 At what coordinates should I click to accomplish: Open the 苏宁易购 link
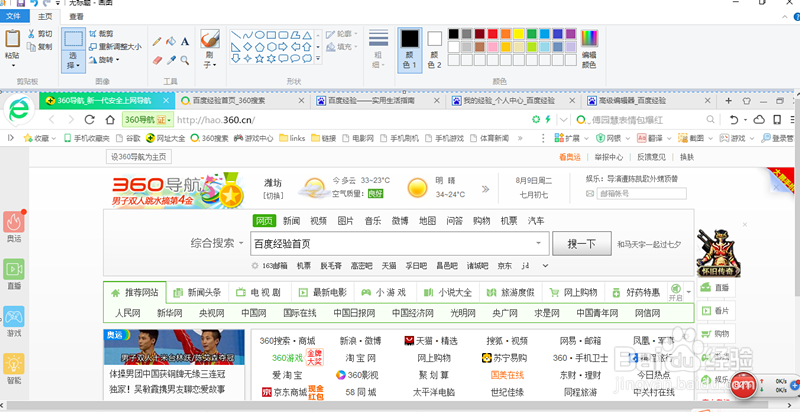tap(504, 358)
